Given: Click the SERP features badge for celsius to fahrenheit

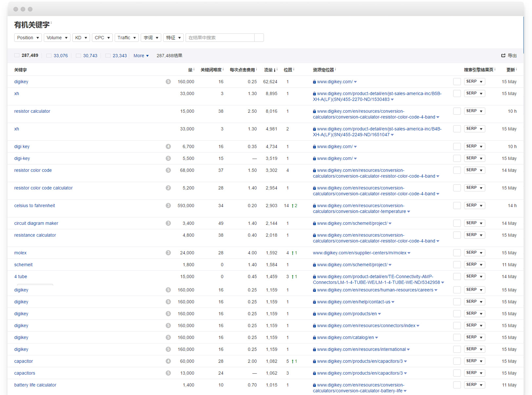Looking at the screenshot, I should coord(168,206).
